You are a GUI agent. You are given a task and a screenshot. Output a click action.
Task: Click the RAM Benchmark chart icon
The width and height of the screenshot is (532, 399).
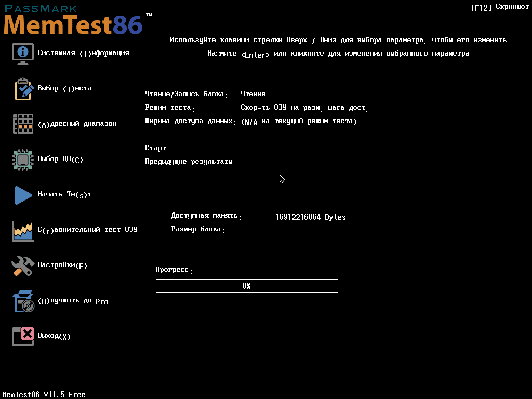23,231
